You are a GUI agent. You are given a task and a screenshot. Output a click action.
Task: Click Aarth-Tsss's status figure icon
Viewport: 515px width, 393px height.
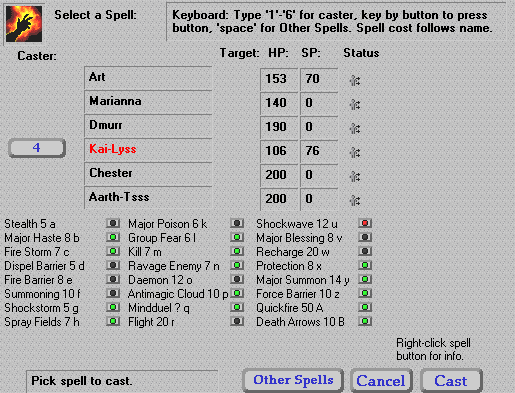(x=355, y=200)
